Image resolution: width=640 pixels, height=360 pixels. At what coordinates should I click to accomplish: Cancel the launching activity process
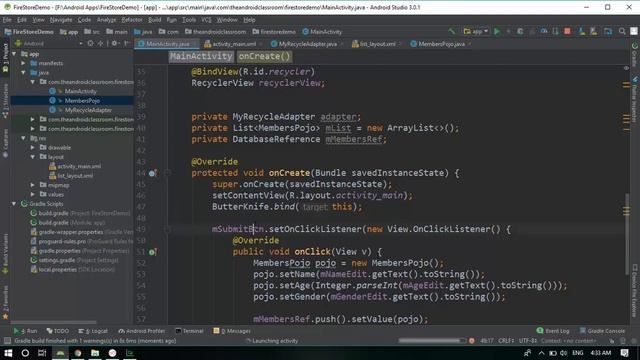[x=472, y=341]
